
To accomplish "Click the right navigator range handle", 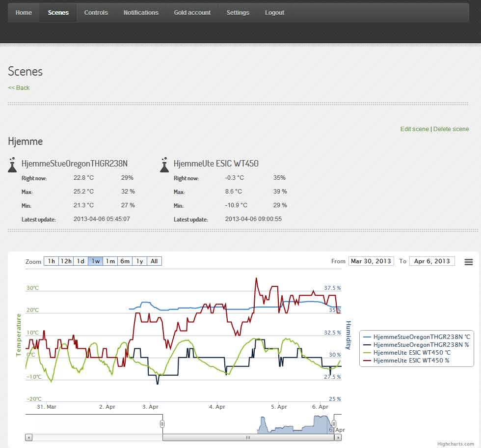I will [x=334, y=424].
